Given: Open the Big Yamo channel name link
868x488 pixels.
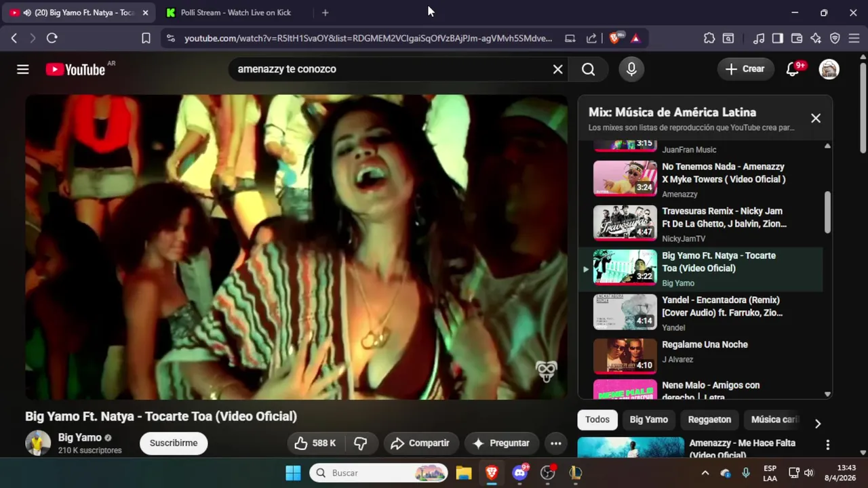Looking at the screenshot, I should [80, 438].
